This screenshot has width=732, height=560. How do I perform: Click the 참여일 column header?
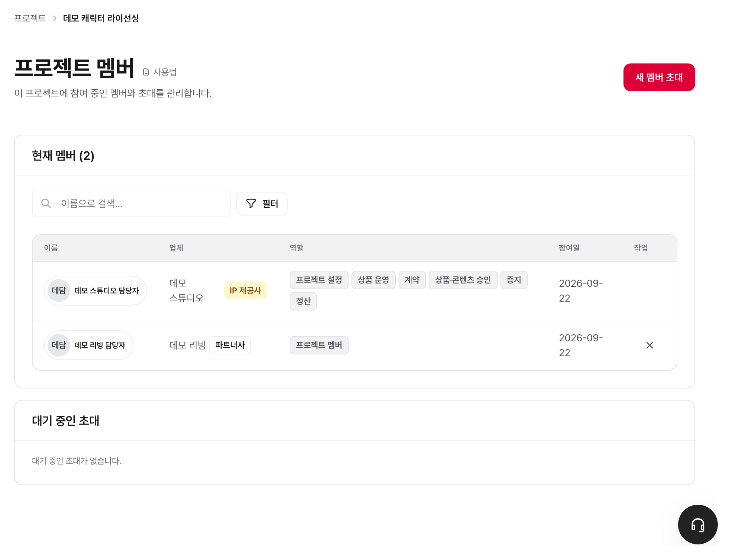point(569,248)
